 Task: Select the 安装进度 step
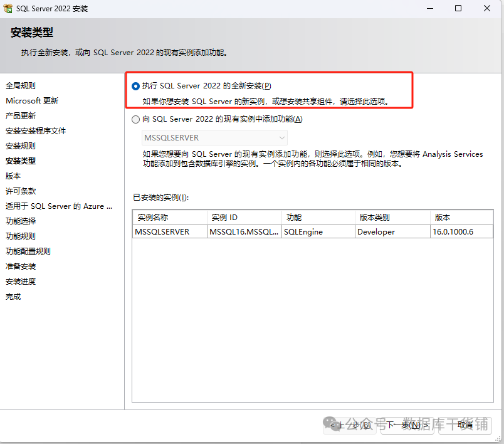[21, 282]
